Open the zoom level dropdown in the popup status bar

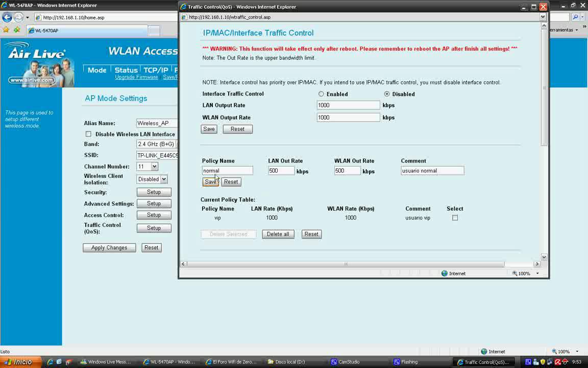537,273
